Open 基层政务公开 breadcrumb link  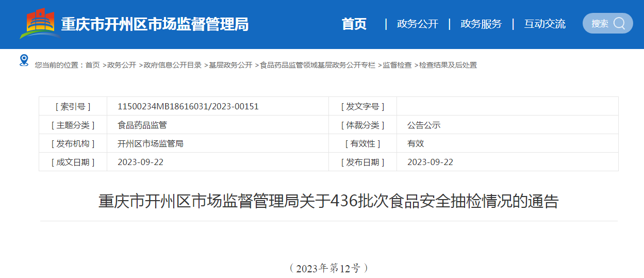[230, 65]
